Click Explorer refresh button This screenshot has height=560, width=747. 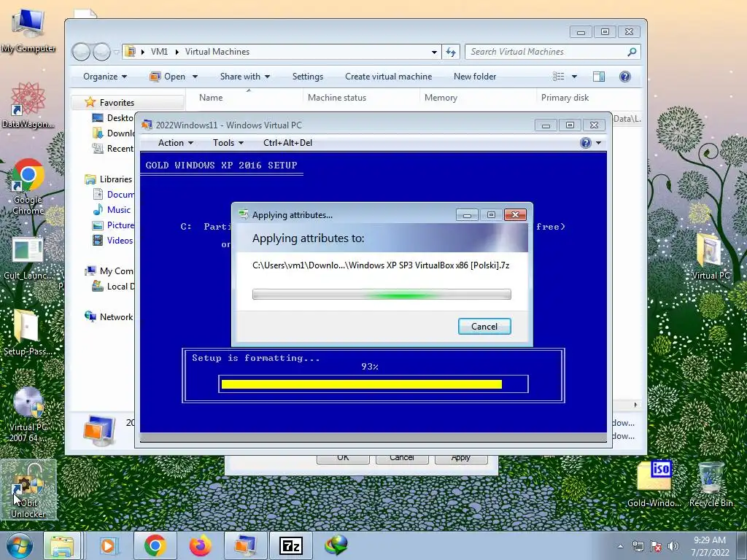451,52
